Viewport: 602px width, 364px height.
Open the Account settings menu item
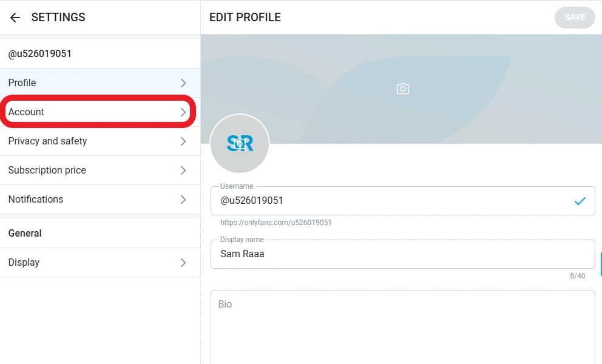tap(26, 112)
